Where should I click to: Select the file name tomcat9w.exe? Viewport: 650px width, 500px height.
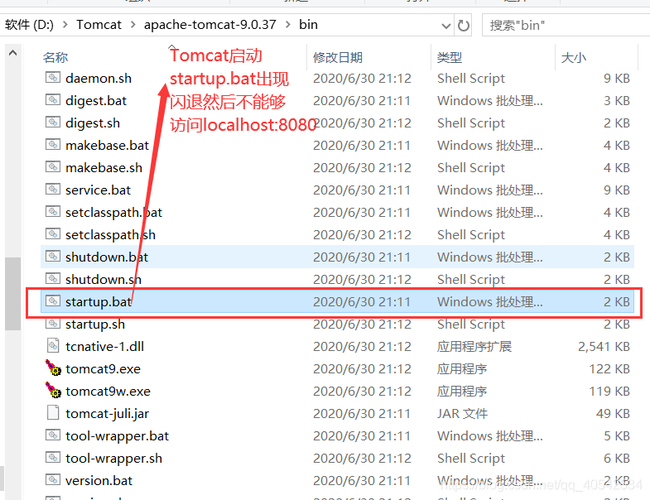108,391
